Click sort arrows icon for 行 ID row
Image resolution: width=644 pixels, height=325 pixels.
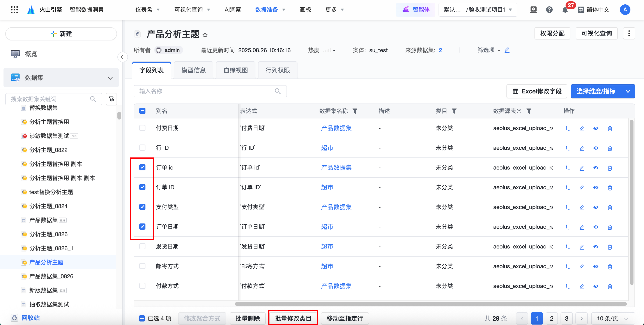tap(568, 148)
